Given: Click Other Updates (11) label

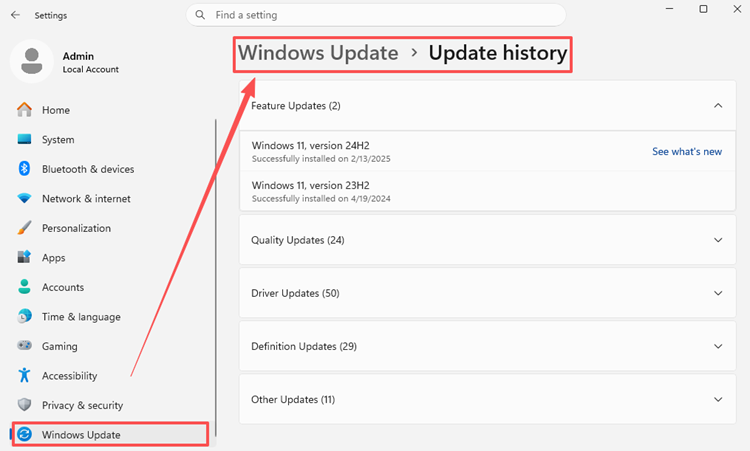Looking at the screenshot, I should pos(293,399).
